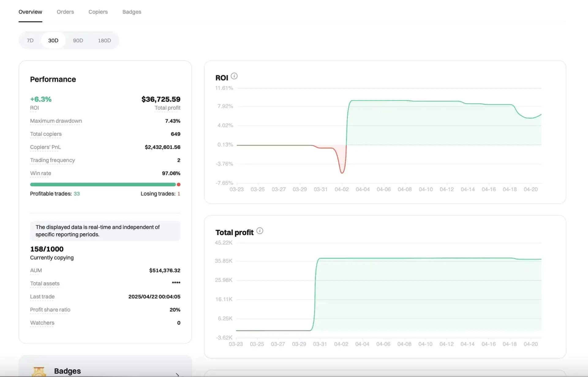Click the Badges trophy icon

pos(39,371)
